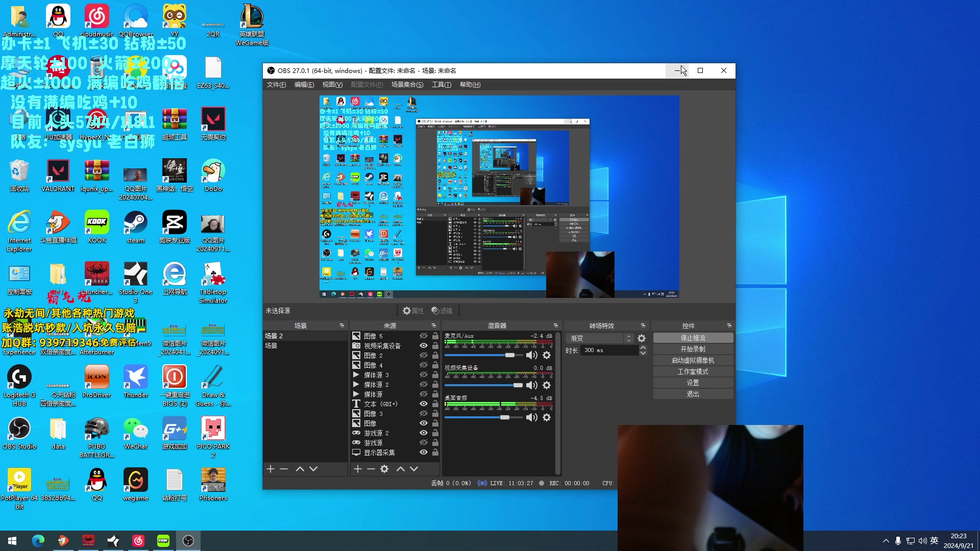
Task: Open 帮助(H) menu
Action: point(470,85)
